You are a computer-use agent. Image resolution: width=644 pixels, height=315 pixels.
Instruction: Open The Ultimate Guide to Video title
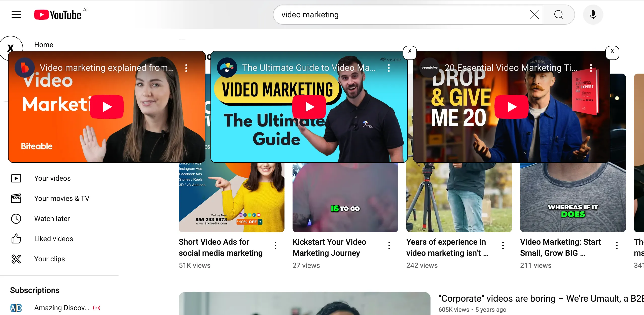click(x=309, y=68)
